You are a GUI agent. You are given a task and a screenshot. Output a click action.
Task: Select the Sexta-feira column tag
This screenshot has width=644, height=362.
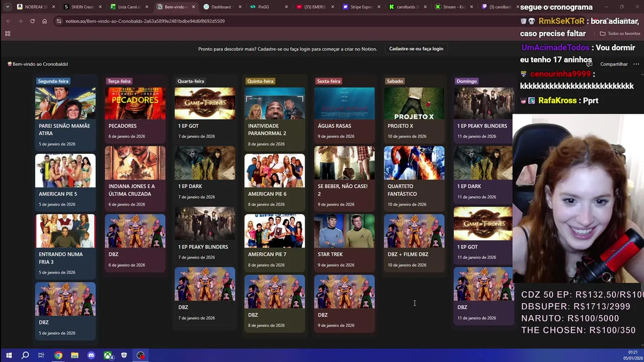(329, 81)
